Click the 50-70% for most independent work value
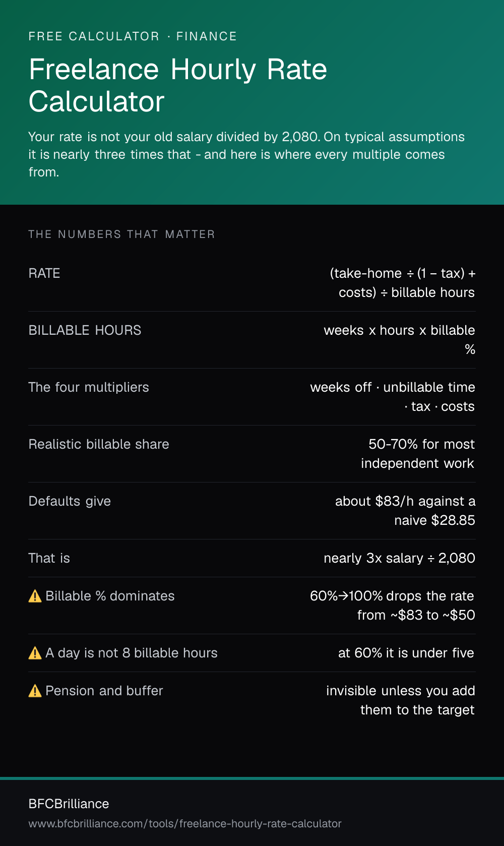 click(x=418, y=454)
